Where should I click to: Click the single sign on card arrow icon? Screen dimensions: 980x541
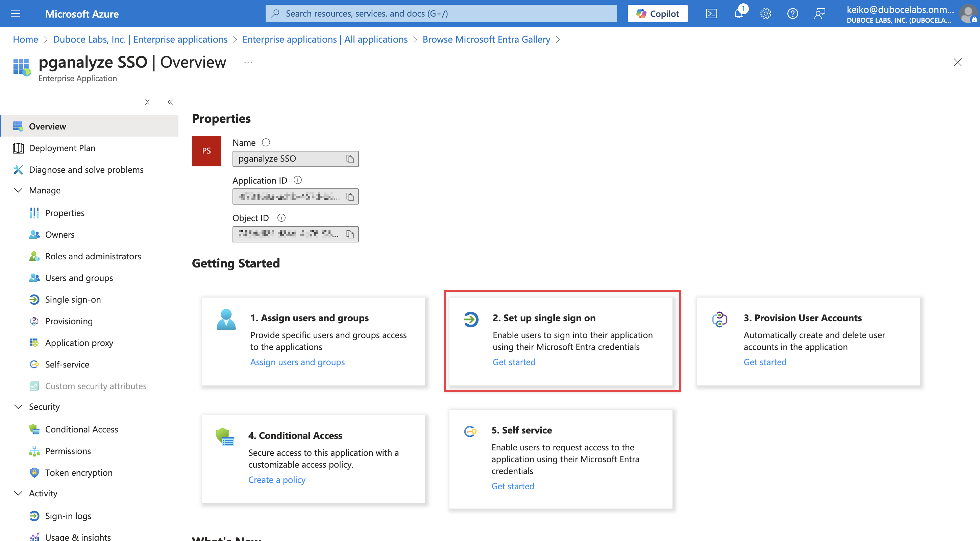[471, 319]
